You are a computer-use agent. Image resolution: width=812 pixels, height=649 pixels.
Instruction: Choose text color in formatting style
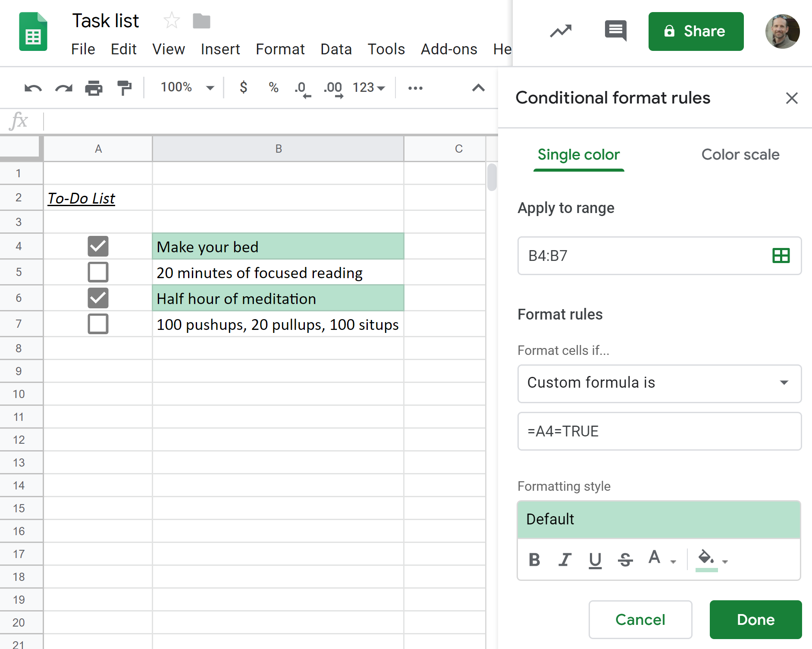655,557
